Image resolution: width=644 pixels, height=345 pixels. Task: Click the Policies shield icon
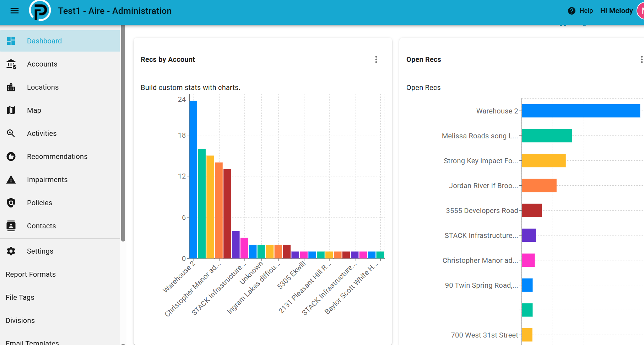11,203
